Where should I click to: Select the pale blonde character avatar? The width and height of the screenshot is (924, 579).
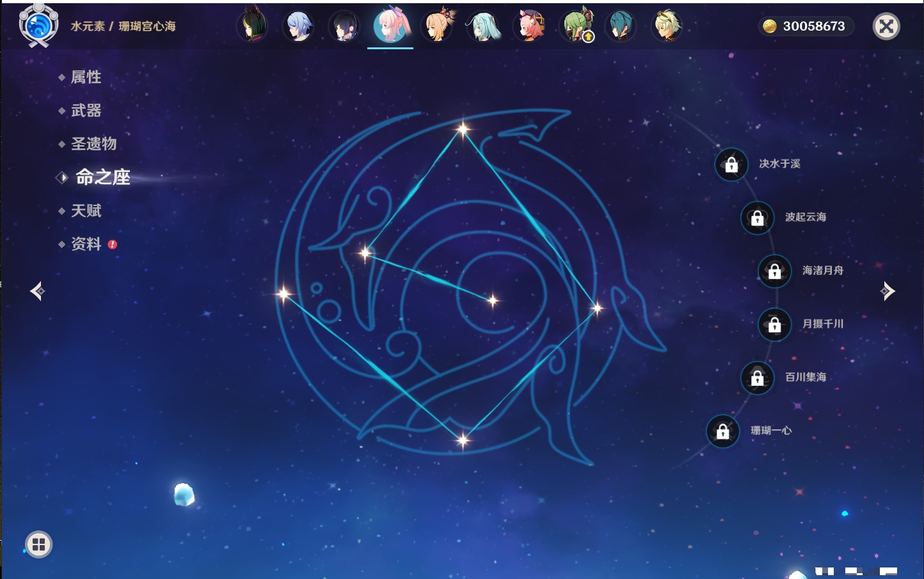click(667, 26)
